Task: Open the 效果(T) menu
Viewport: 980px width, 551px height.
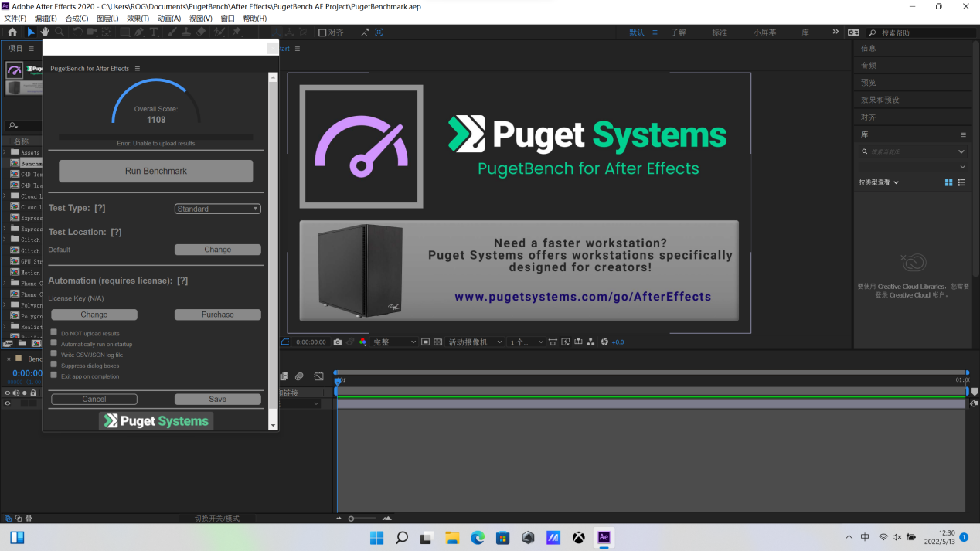Action: [x=138, y=19]
